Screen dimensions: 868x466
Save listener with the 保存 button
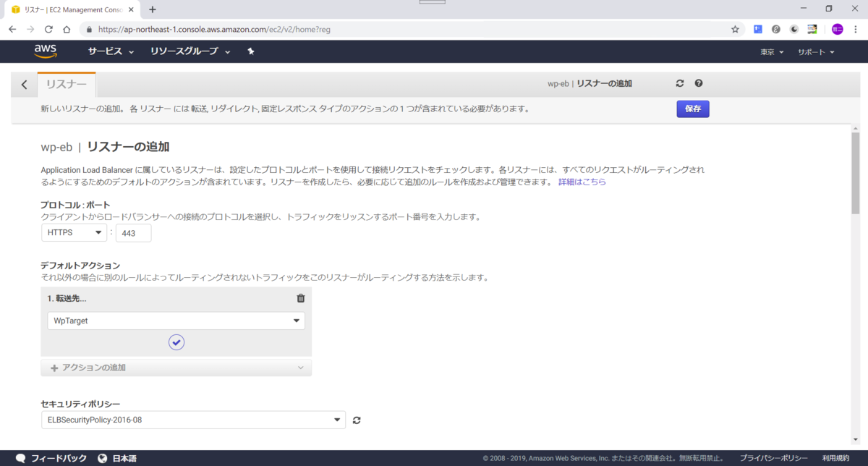pos(692,109)
